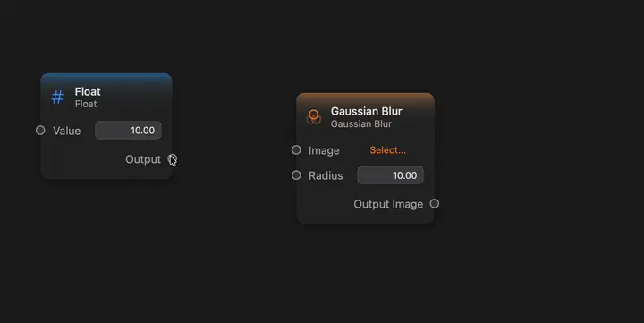644x323 pixels.
Task: Click the blue hash icon on Float node
Action: [57, 98]
